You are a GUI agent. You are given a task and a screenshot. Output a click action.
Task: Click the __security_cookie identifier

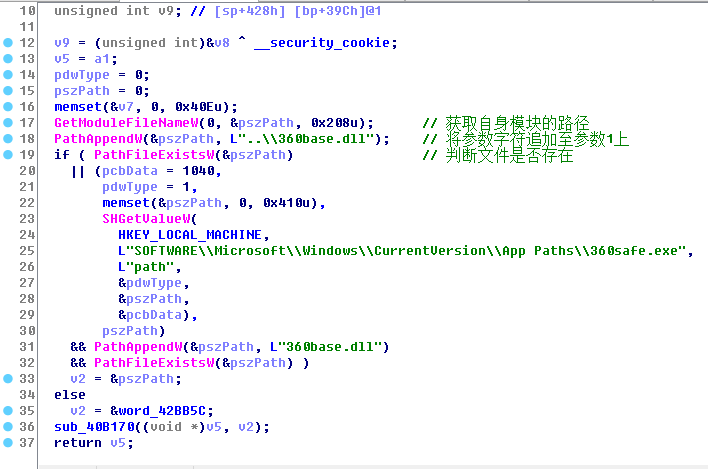coord(322,43)
